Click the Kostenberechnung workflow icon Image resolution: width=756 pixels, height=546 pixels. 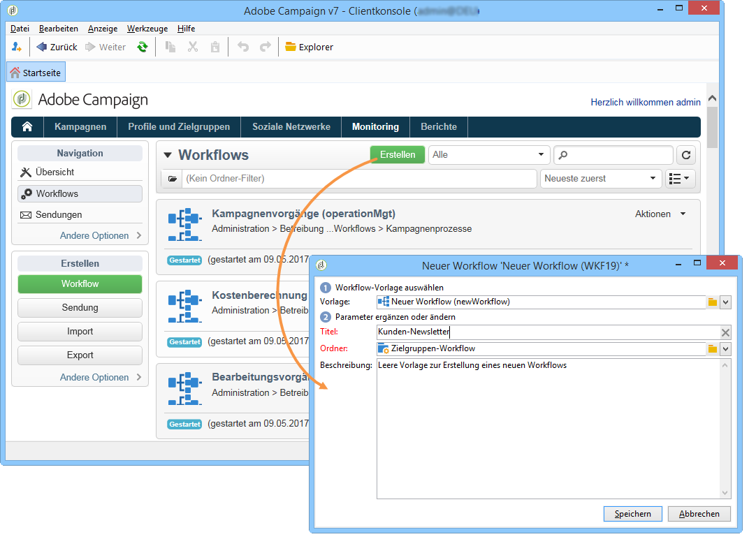(185, 306)
